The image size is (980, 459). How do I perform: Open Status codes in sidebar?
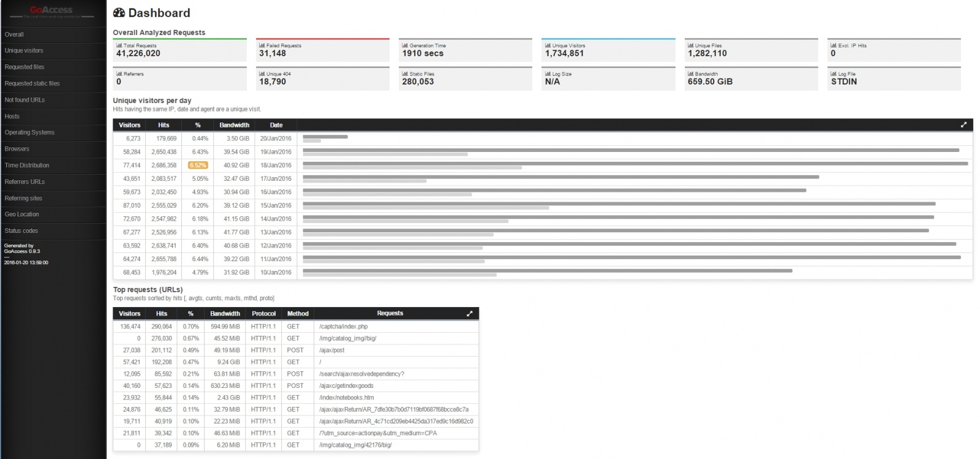[x=53, y=231]
